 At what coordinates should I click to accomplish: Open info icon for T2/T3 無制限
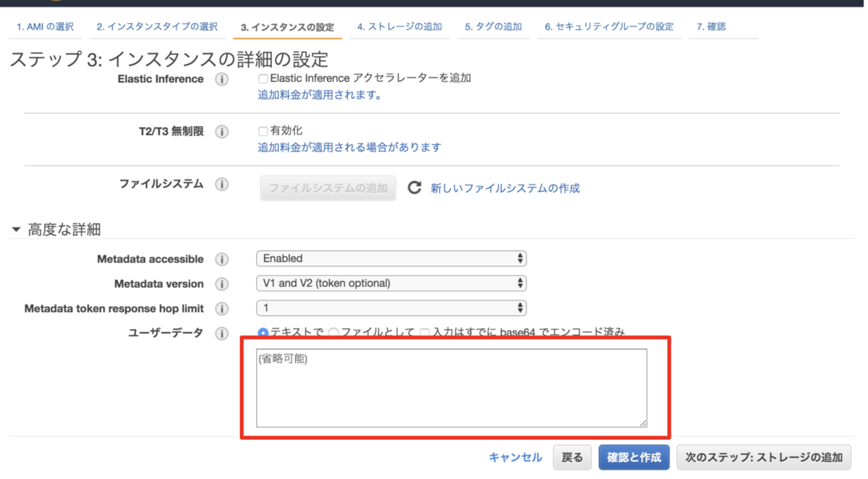coord(222,132)
